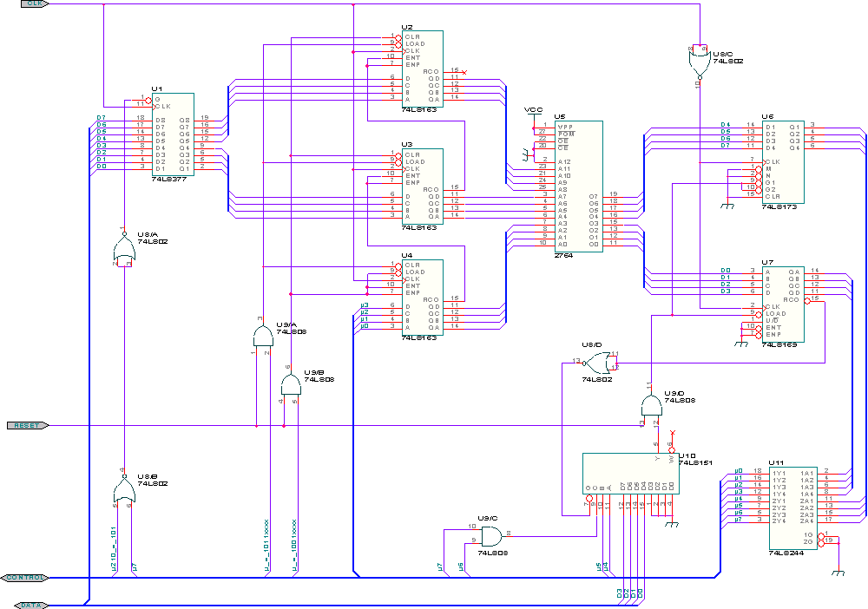The width and height of the screenshot is (868, 609).
Task: Click the 'U11' reference designator
Action: click(x=776, y=462)
